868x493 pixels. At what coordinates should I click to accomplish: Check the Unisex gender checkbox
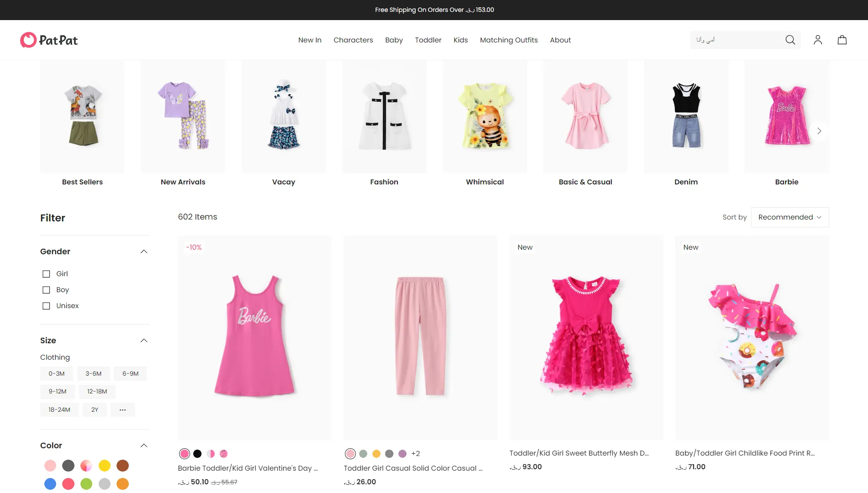tap(46, 306)
